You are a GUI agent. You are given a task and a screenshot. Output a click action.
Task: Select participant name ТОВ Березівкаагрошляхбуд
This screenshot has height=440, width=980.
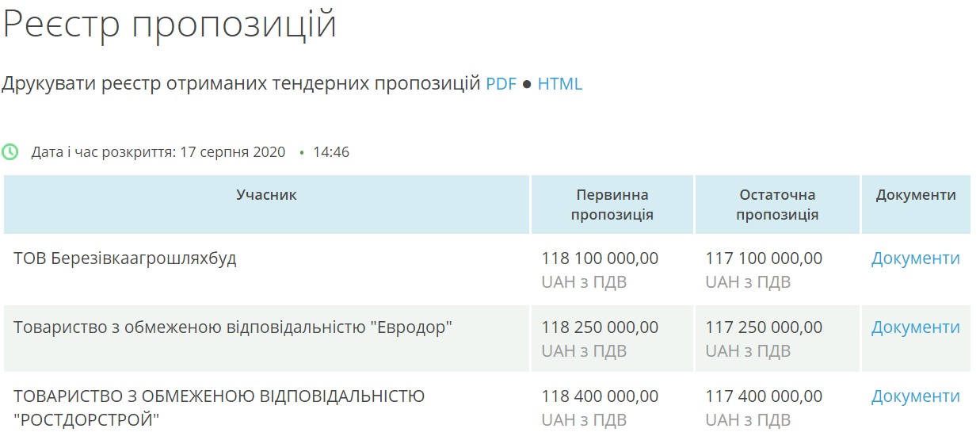click(125, 258)
